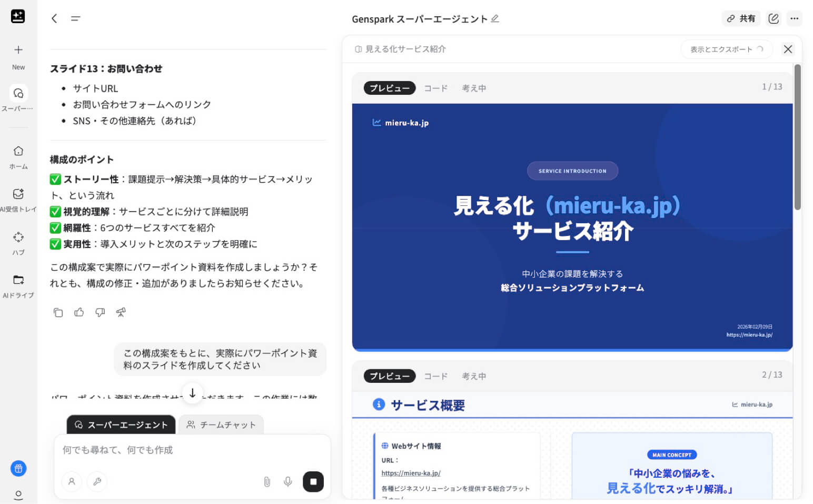Switch to the コード tab of slide 1

pos(435,88)
